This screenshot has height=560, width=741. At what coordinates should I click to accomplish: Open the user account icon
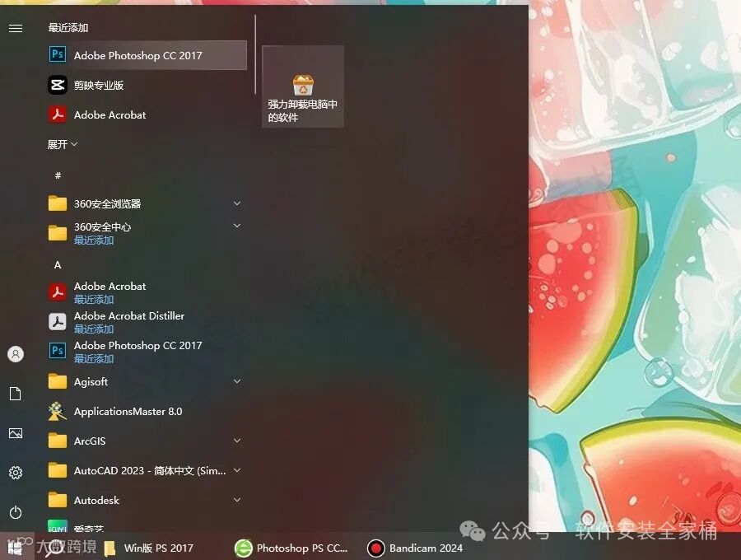(16, 354)
